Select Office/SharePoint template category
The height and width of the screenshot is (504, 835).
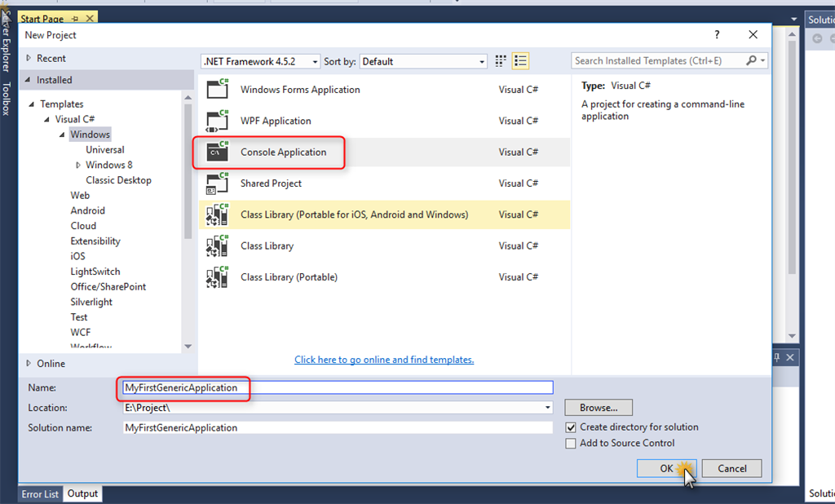point(108,286)
